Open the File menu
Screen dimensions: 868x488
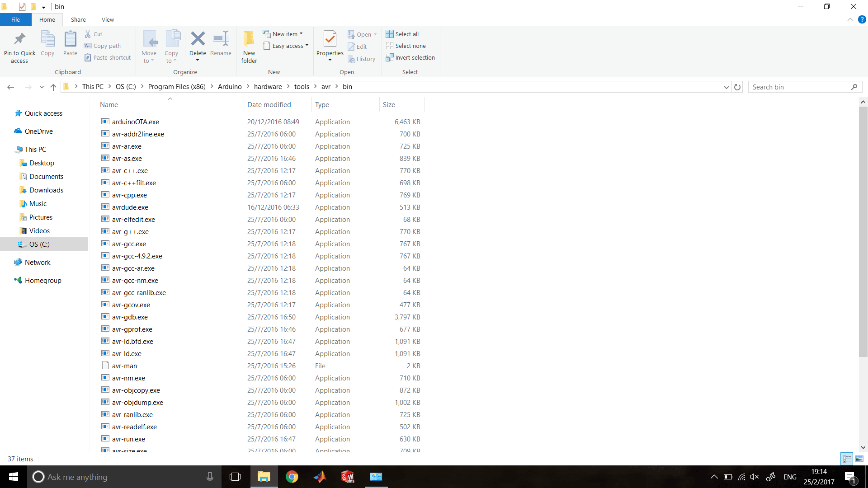tap(15, 19)
